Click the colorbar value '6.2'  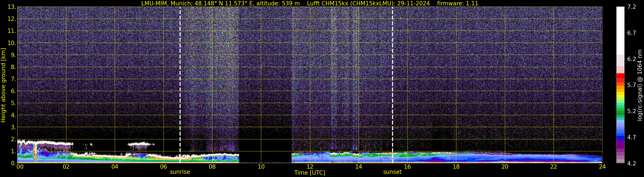click(x=632, y=59)
